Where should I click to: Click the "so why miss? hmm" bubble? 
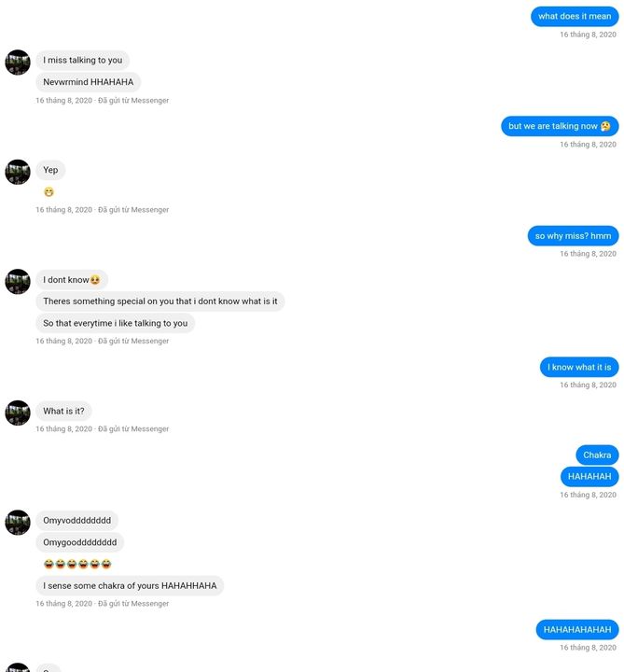tap(573, 236)
